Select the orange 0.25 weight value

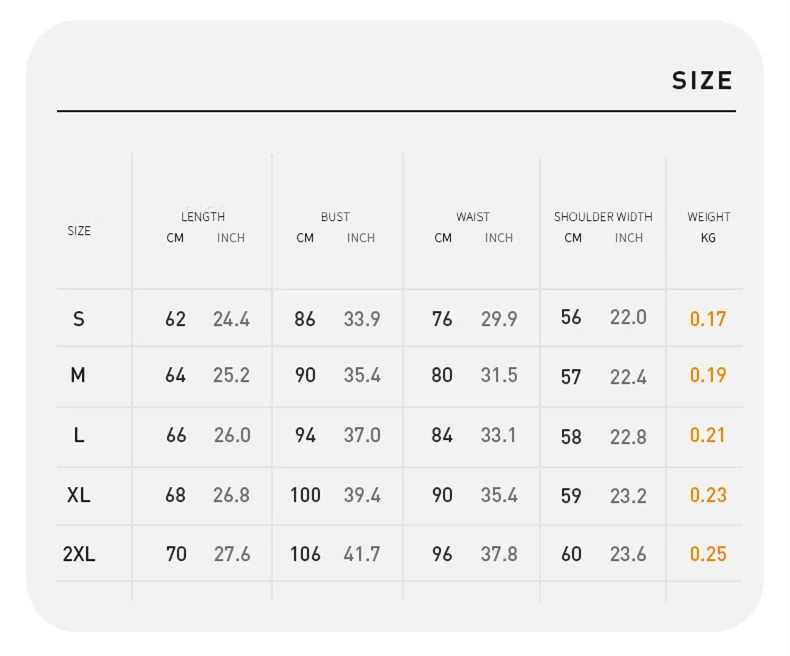point(708,554)
